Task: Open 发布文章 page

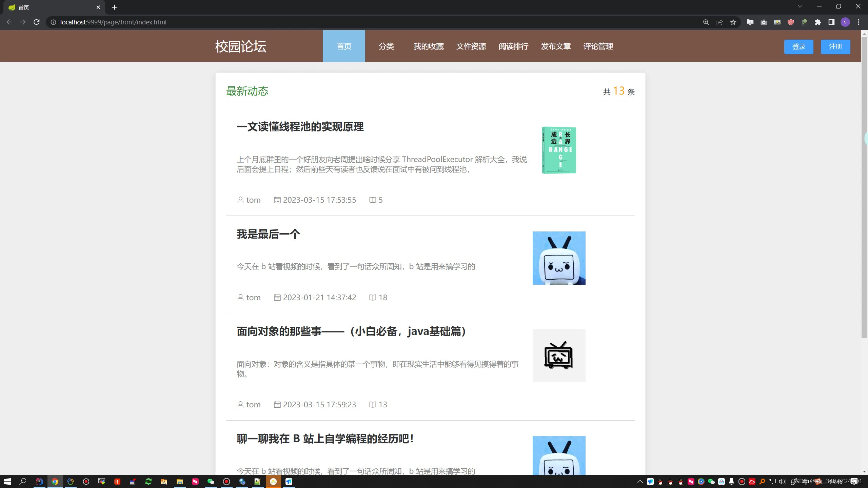Action: 556,46
